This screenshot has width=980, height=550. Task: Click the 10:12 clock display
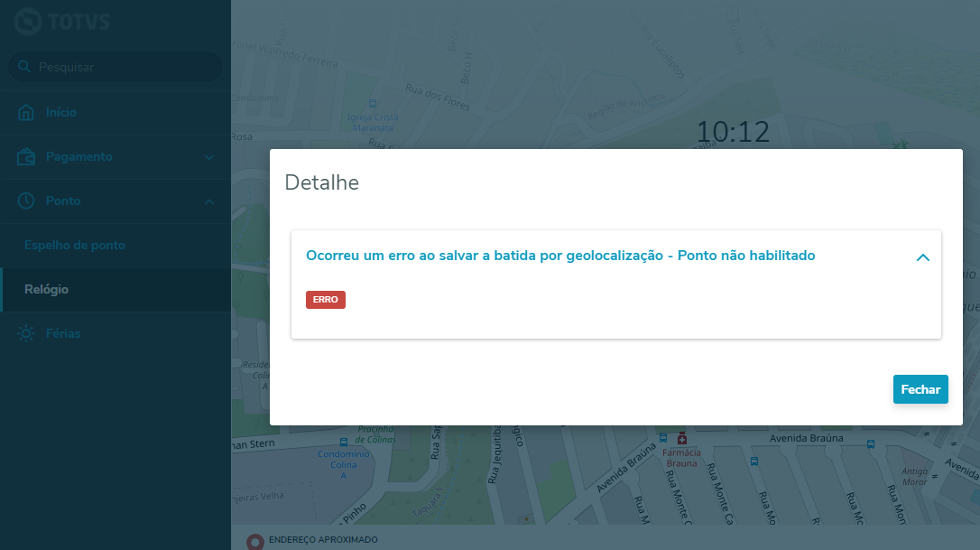click(733, 132)
